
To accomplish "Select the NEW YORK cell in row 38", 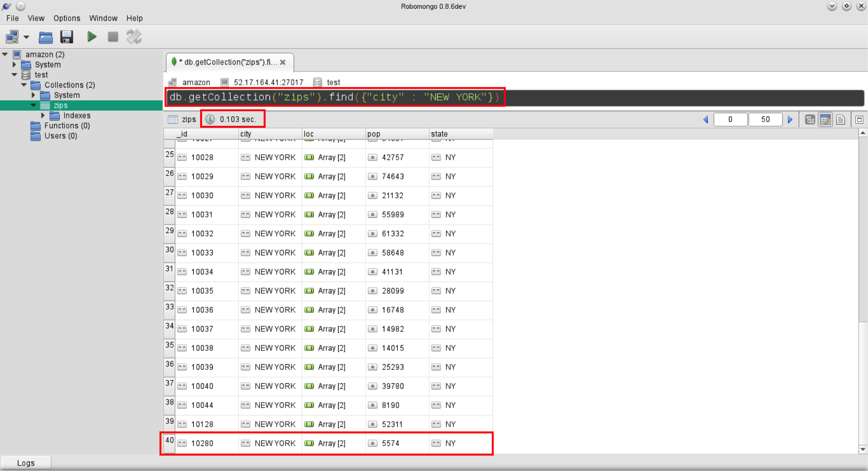I will [270, 405].
